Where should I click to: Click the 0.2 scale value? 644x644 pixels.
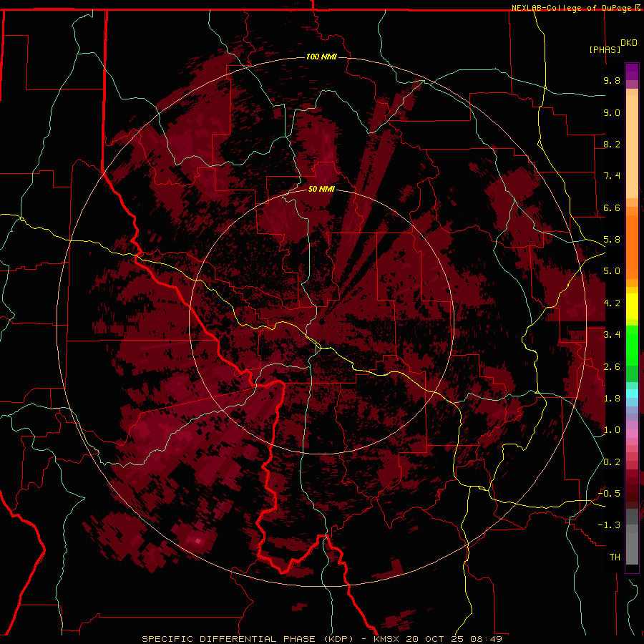(612, 462)
